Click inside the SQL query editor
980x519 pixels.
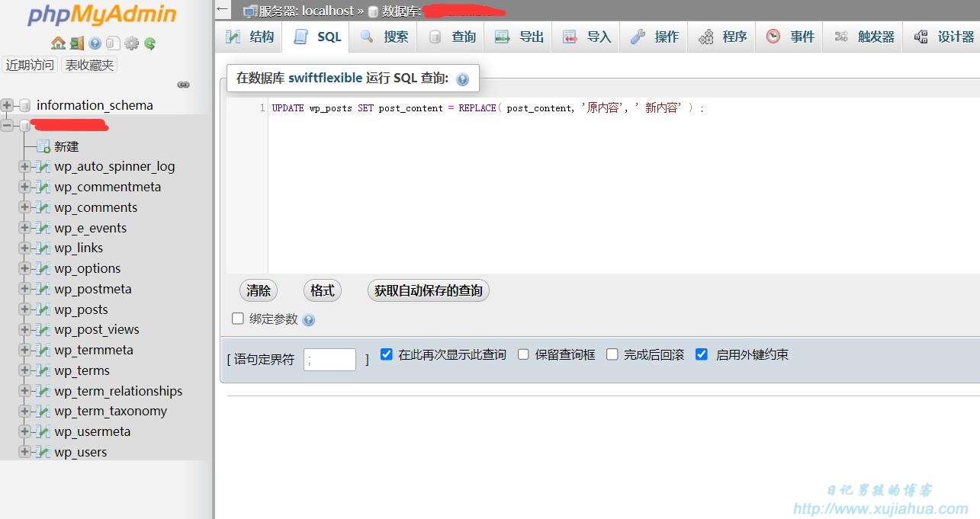624,185
